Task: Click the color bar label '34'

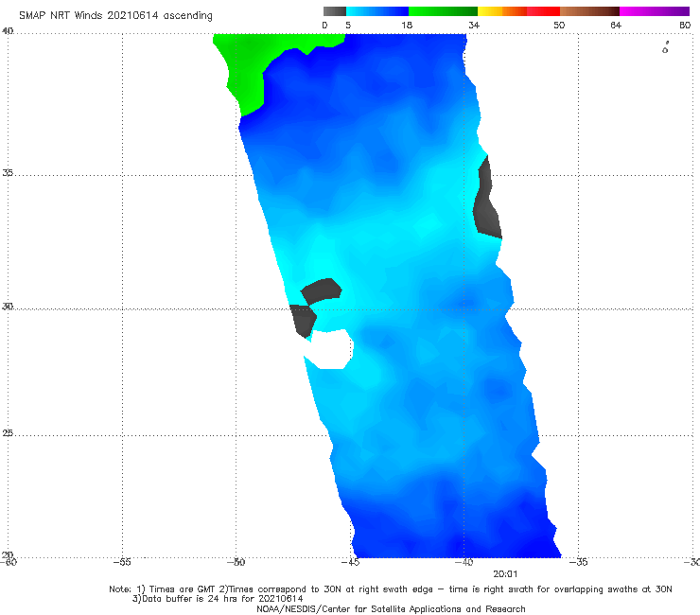Action: point(474,25)
